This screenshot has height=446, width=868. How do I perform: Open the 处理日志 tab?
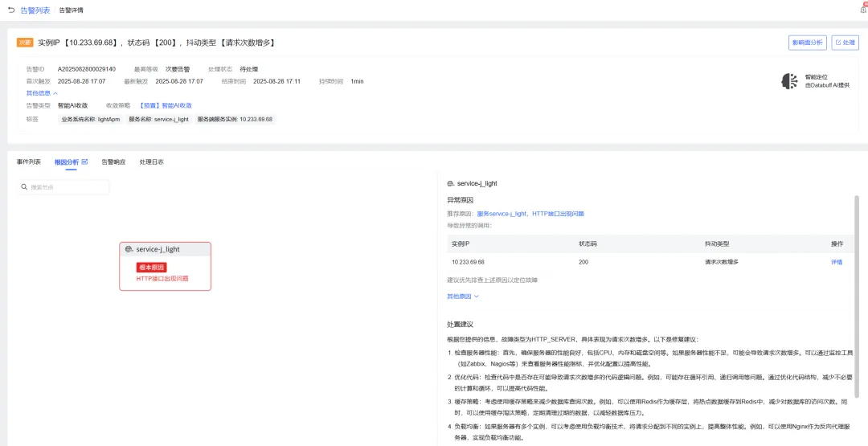click(152, 162)
